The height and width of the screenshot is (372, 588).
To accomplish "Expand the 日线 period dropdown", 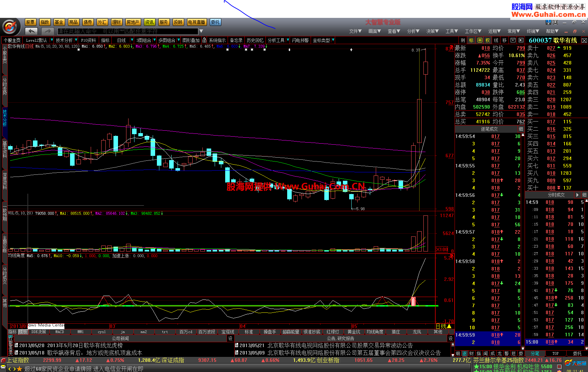I will point(132,40).
